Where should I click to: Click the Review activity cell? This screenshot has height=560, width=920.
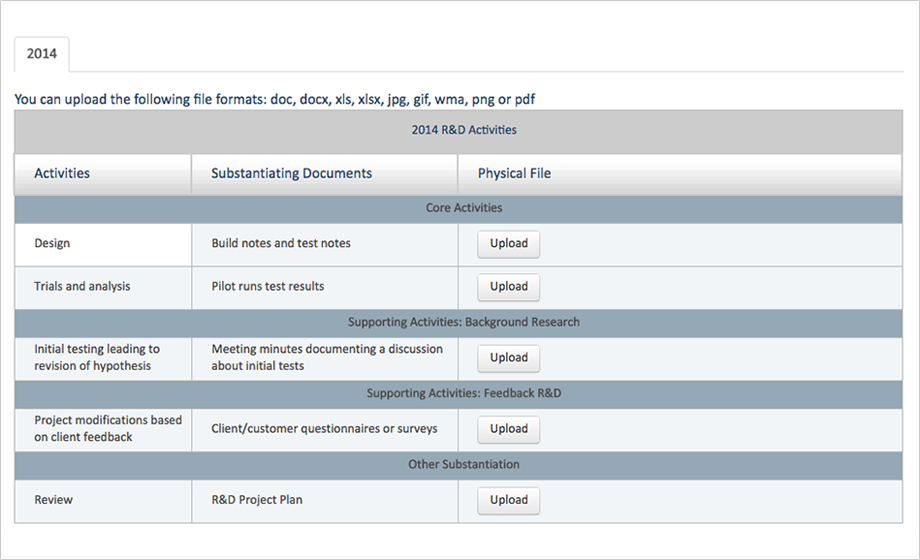click(x=52, y=500)
